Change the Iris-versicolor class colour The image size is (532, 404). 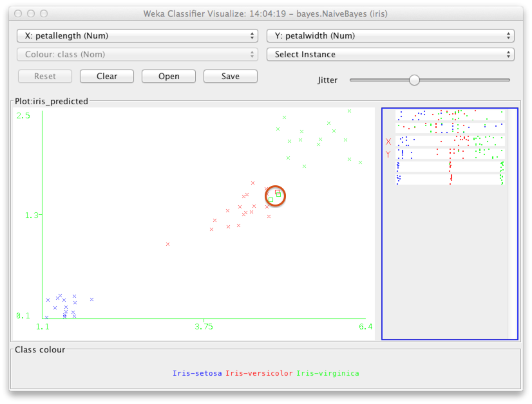259,373
